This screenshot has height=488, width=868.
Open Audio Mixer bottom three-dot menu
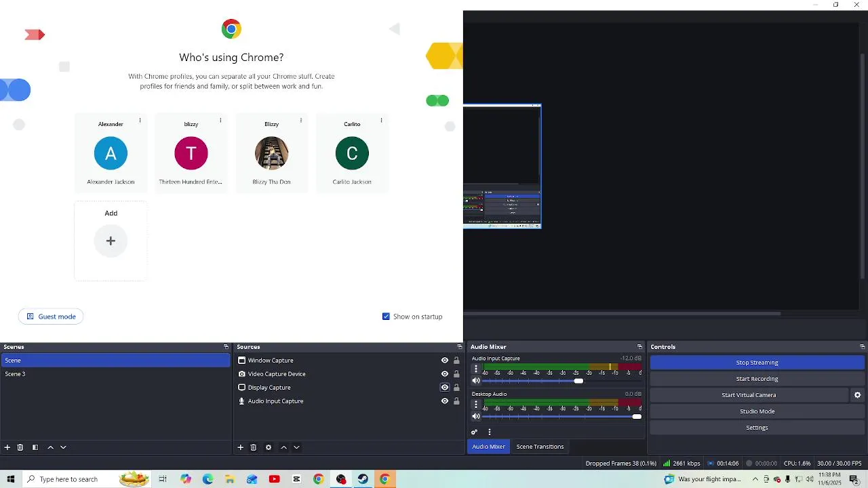click(490, 432)
